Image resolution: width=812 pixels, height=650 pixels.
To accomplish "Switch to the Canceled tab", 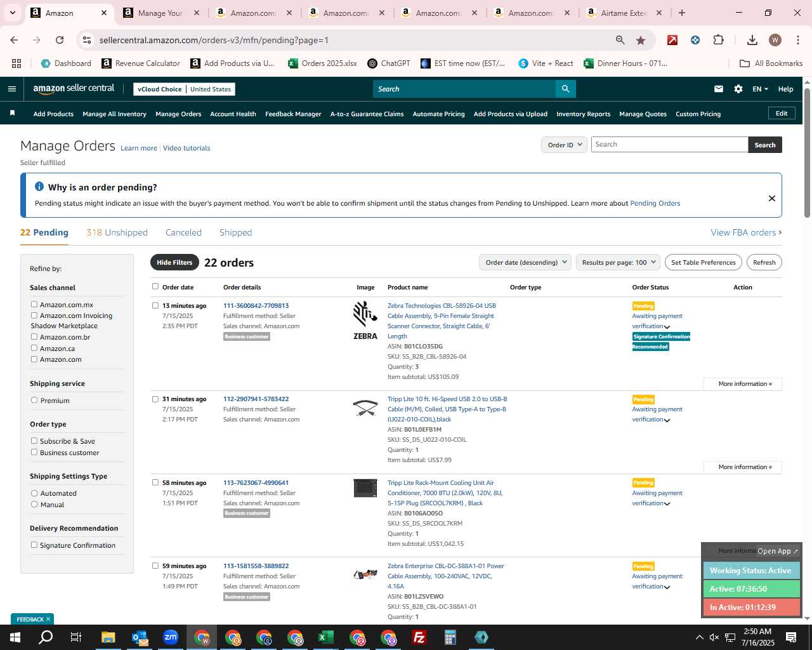I will click(x=183, y=232).
